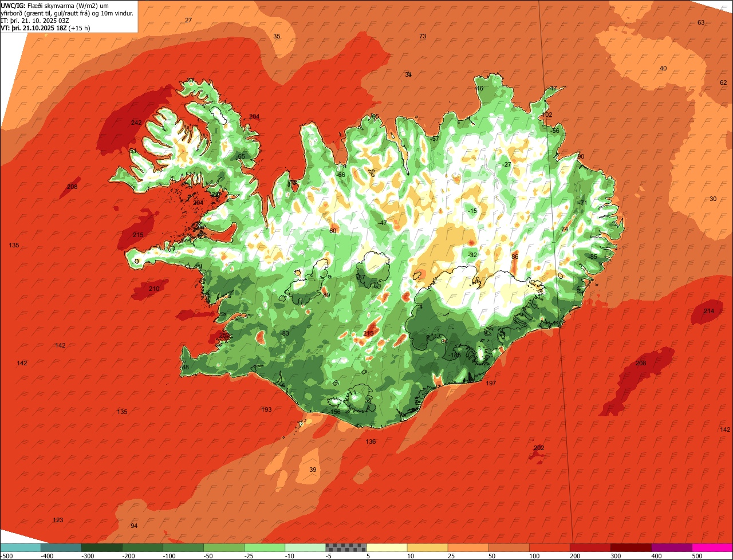733x560 pixels.
Task: Click the valid time 'VT: þri. 21.10.2025 18Z (+15 h)'
Action: [x=46, y=27]
